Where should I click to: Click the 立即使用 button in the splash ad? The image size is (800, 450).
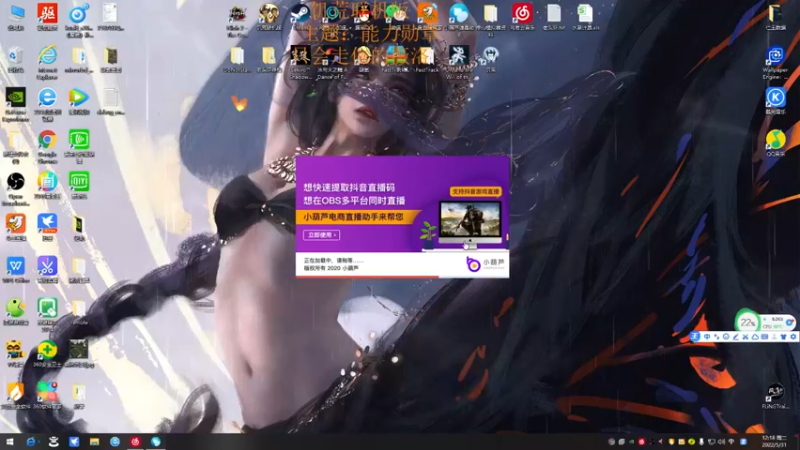[321, 235]
